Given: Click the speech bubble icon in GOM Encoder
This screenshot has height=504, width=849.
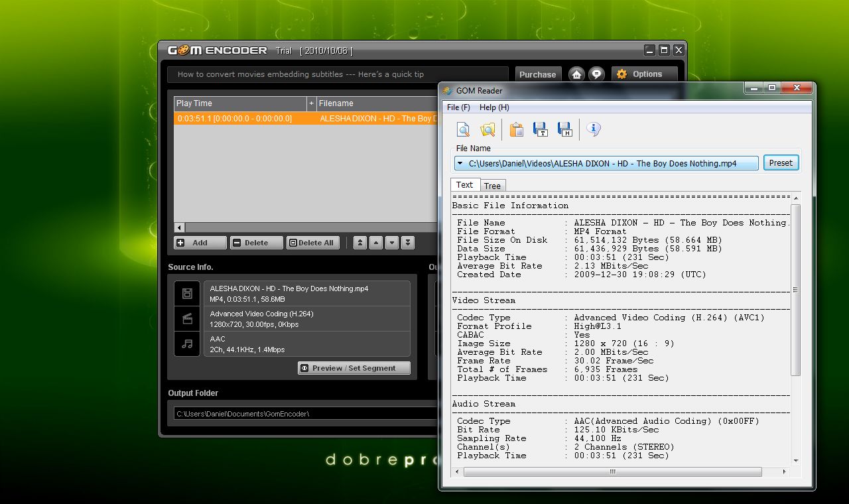Looking at the screenshot, I should tap(596, 74).
